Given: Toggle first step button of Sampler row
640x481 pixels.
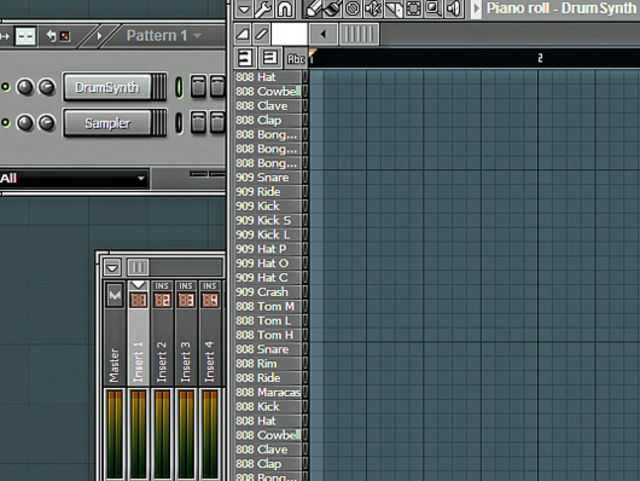Looking at the screenshot, I should 198,122.
